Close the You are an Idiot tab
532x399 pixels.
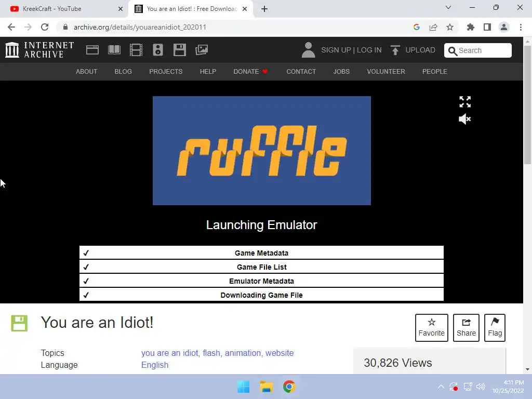(x=245, y=9)
